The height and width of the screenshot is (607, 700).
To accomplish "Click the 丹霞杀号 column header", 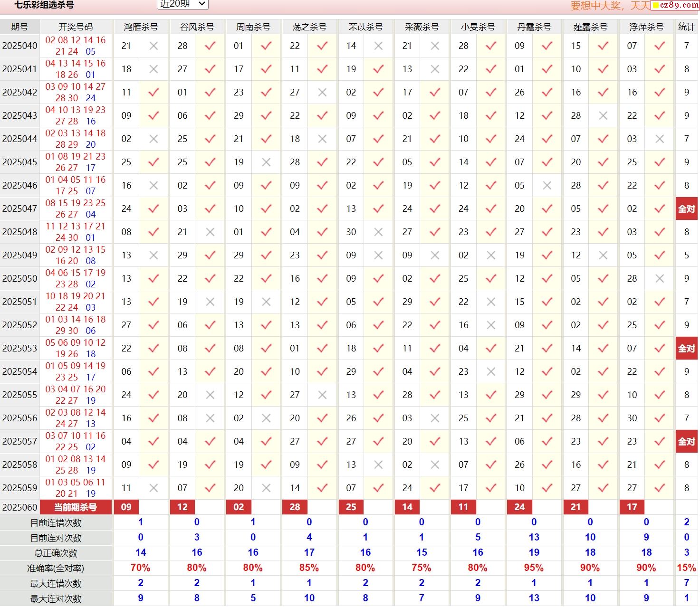I will coord(534,27).
